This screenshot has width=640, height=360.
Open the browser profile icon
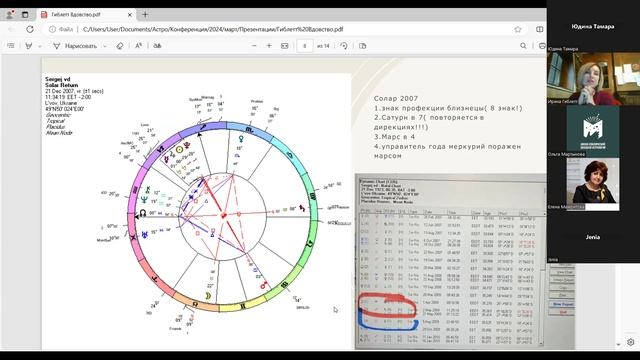coord(9,15)
